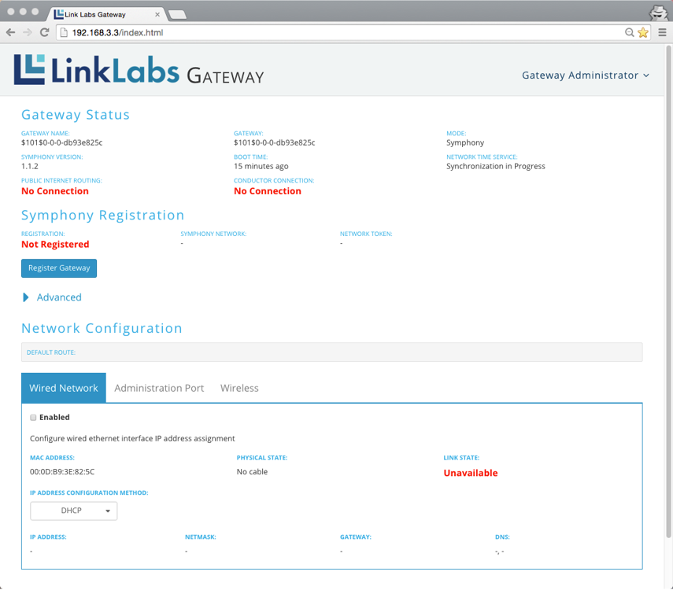Click the browser forward arrow
673x616 pixels.
point(27,32)
